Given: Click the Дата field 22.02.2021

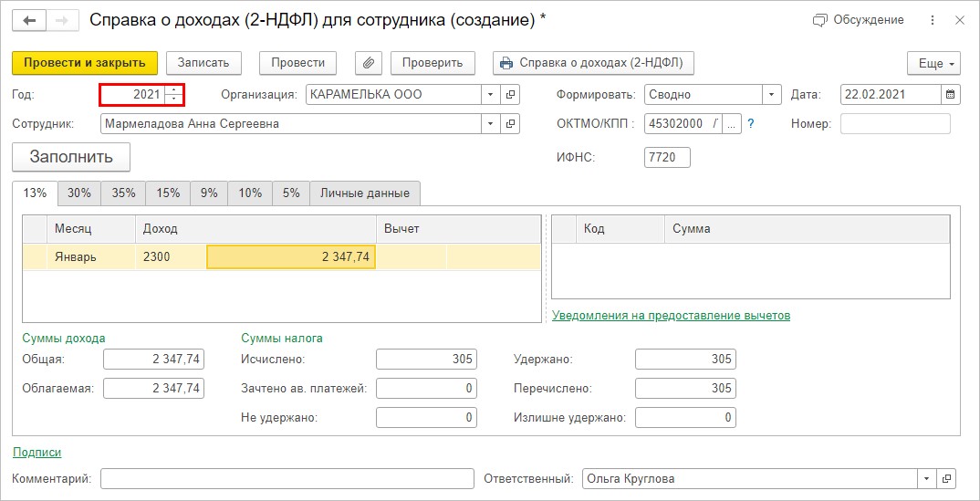Looking at the screenshot, I should pos(891,95).
